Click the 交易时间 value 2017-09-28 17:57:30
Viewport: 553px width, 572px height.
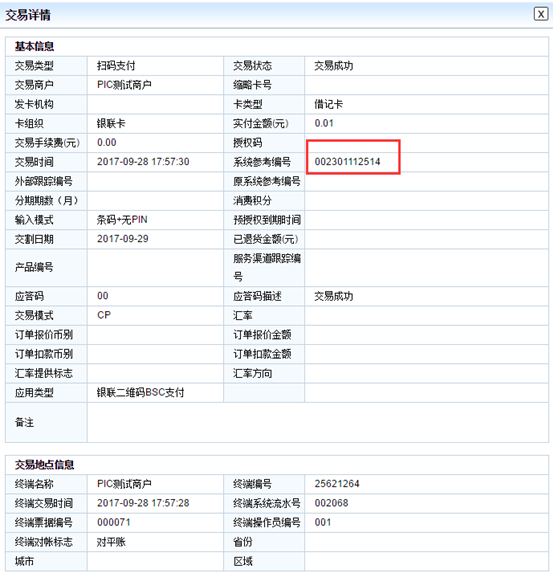[x=143, y=162]
